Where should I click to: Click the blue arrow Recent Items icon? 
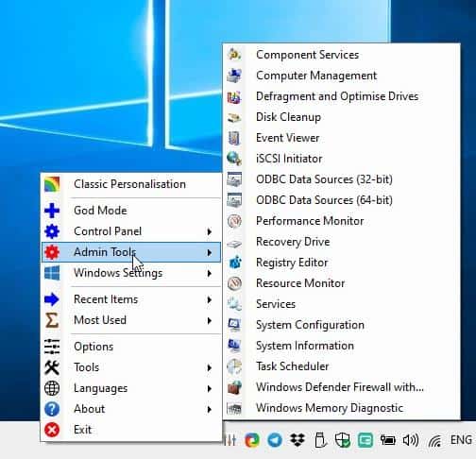coord(52,299)
